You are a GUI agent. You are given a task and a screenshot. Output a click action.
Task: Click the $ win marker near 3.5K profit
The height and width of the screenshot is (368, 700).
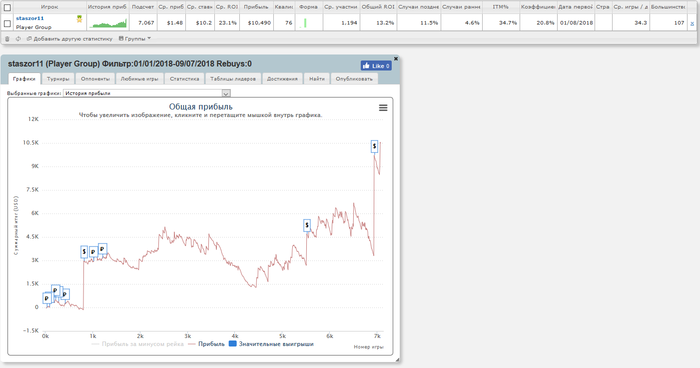(x=84, y=251)
